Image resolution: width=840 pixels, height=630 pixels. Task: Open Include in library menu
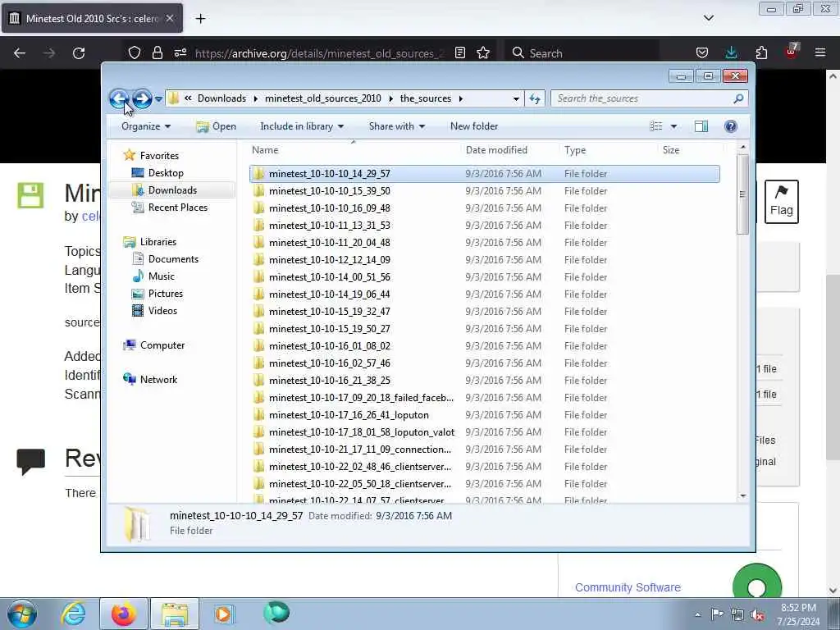click(x=302, y=126)
